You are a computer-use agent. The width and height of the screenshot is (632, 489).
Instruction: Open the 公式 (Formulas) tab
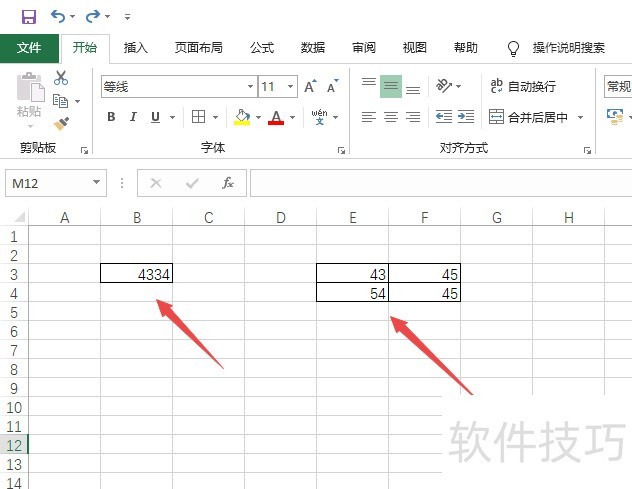click(x=262, y=47)
